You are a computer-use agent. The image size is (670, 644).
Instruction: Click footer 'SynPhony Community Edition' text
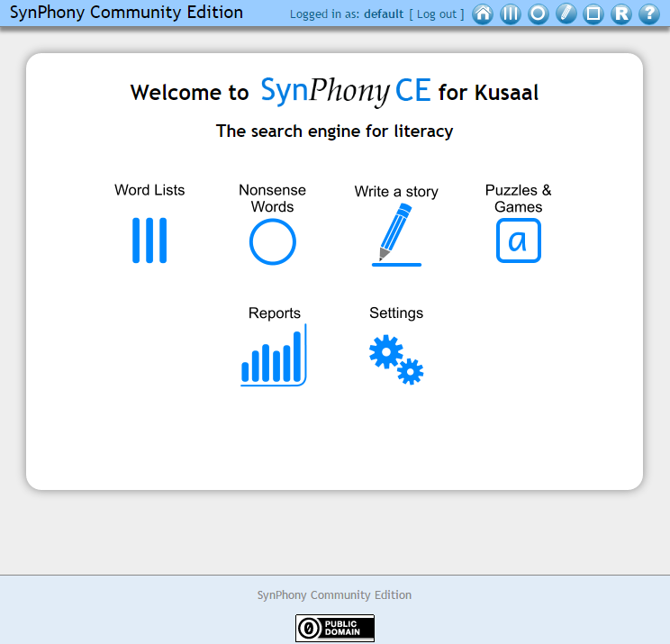(x=334, y=594)
